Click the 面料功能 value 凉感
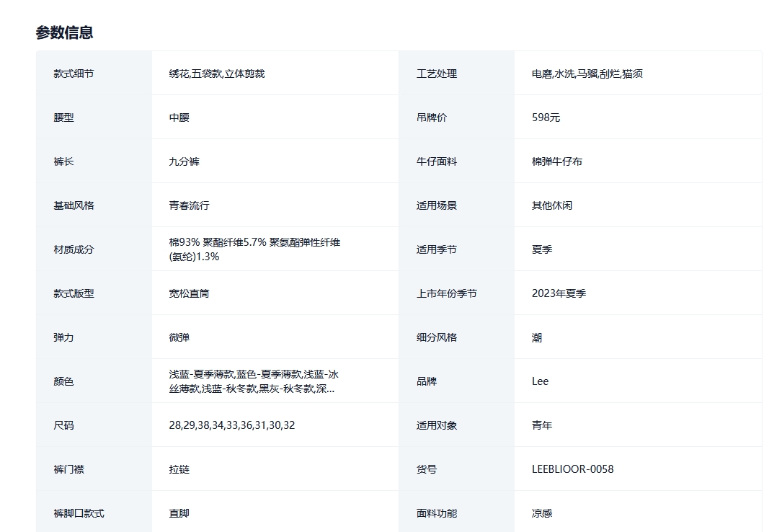 click(x=542, y=513)
